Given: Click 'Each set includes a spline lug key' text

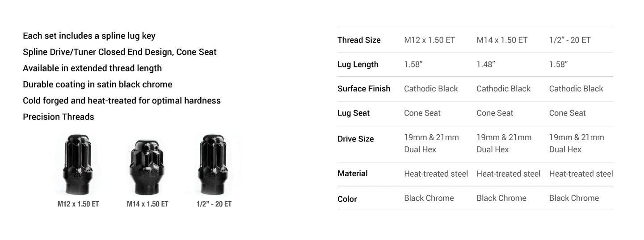Looking at the screenshot, I should pyautogui.click(x=89, y=36).
